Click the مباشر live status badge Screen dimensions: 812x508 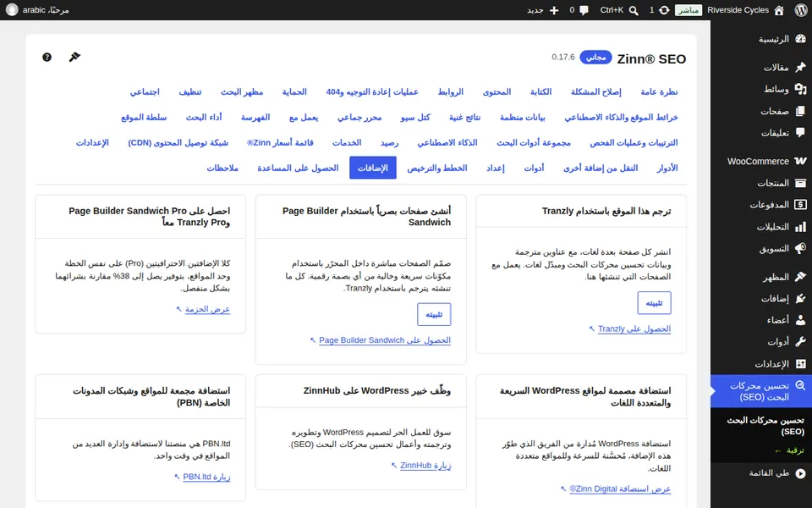tap(689, 10)
